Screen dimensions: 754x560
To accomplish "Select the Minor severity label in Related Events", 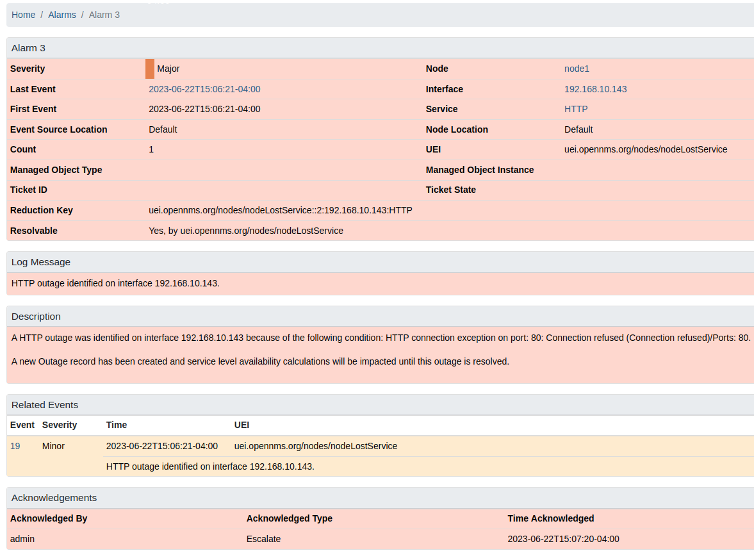I will click(x=53, y=446).
